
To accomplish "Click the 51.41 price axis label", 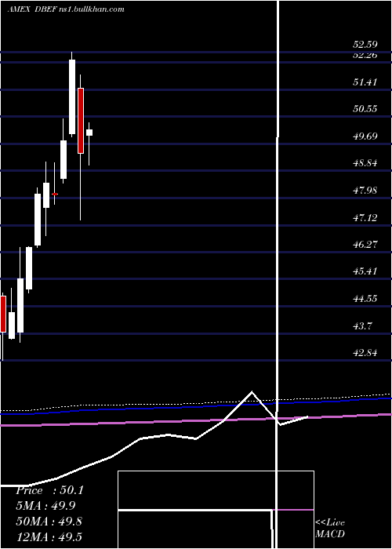I will coord(365,82).
